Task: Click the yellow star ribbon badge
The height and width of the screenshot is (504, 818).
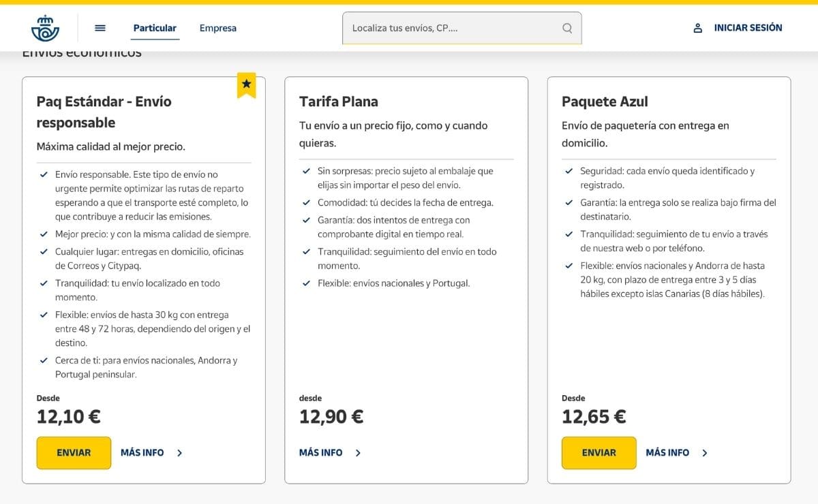Action: coord(246,85)
